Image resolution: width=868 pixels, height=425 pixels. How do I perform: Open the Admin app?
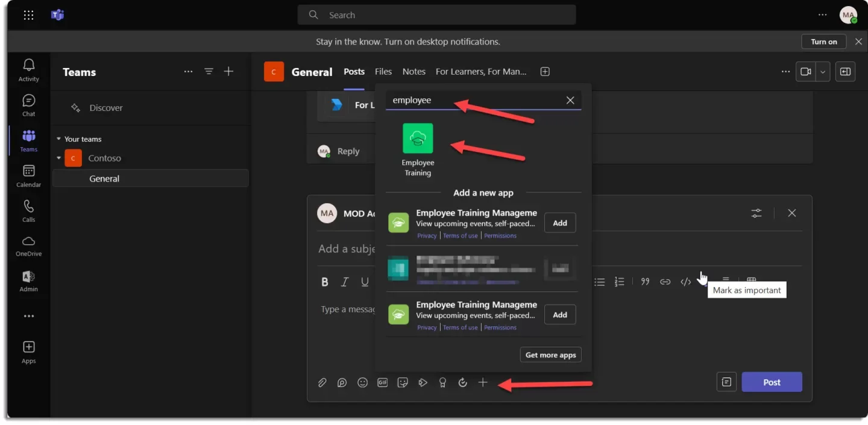(x=28, y=282)
